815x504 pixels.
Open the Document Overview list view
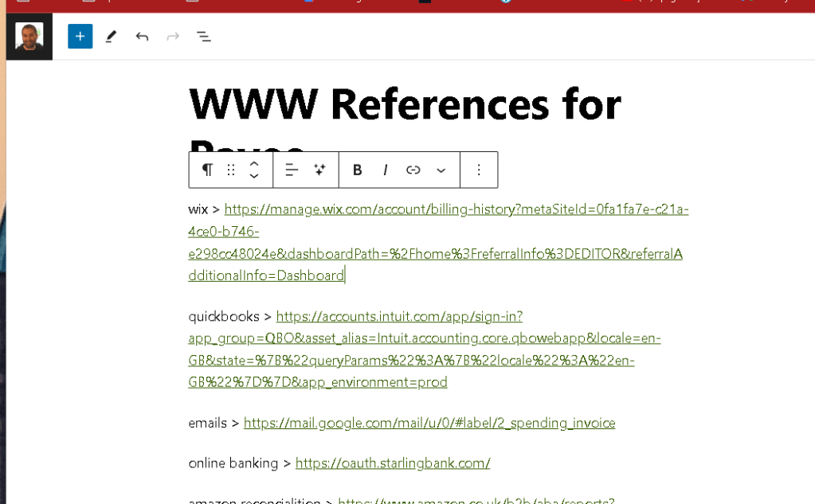(x=204, y=37)
